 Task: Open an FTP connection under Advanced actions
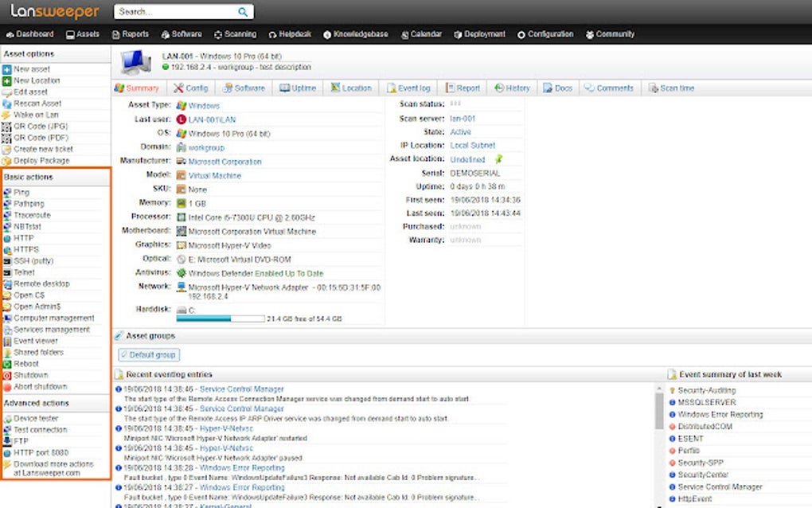pyautogui.click(x=22, y=440)
